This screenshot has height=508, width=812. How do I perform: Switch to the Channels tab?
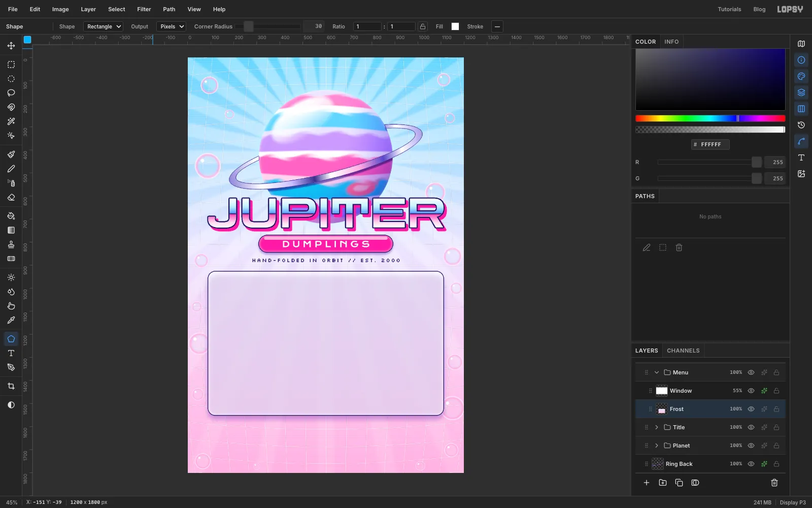pyautogui.click(x=683, y=351)
